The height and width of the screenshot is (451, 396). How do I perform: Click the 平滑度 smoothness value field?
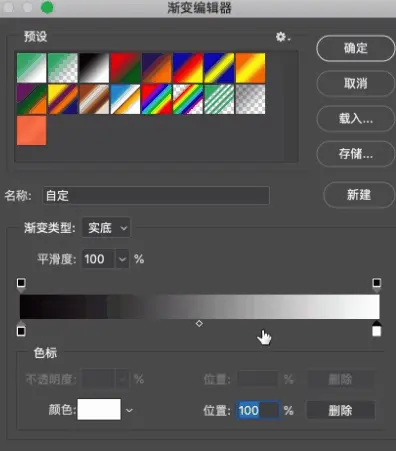98,259
